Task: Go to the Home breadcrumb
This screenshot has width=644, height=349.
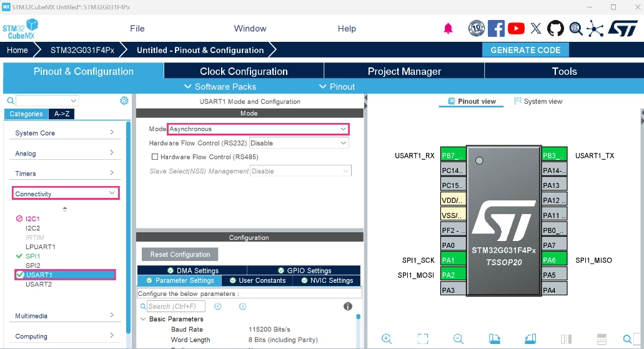Action: pyautogui.click(x=17, y=50)
